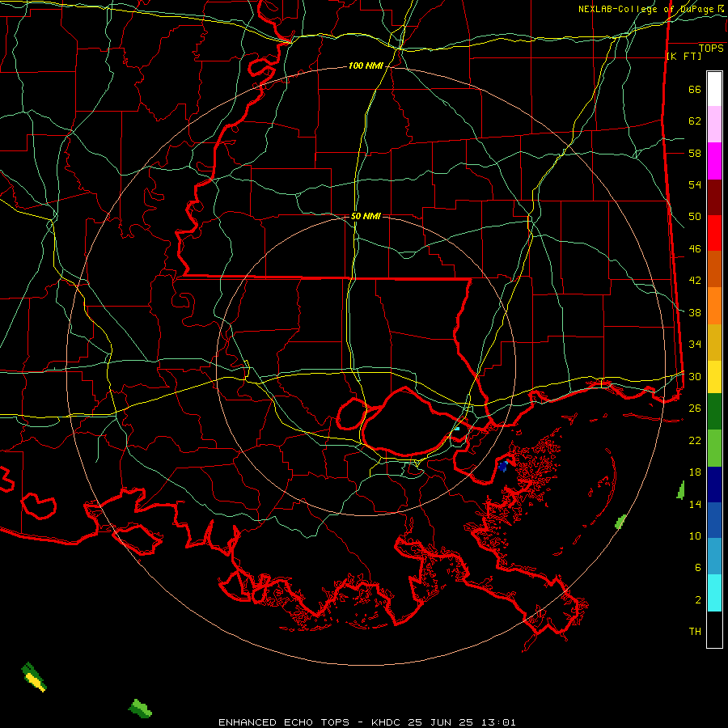728x728 pixels.
Task: Click the legend value '66'
Action: click(x=695, y=89)
